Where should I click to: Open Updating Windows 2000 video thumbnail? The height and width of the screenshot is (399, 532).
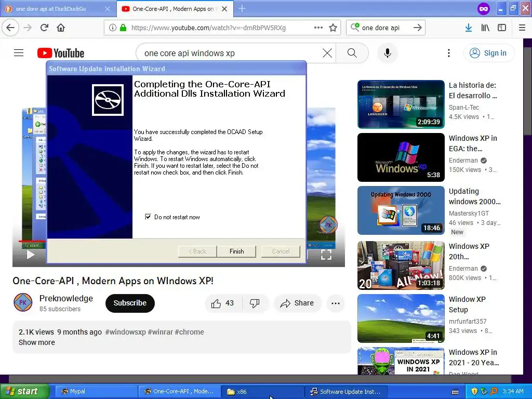click(401, 210)
